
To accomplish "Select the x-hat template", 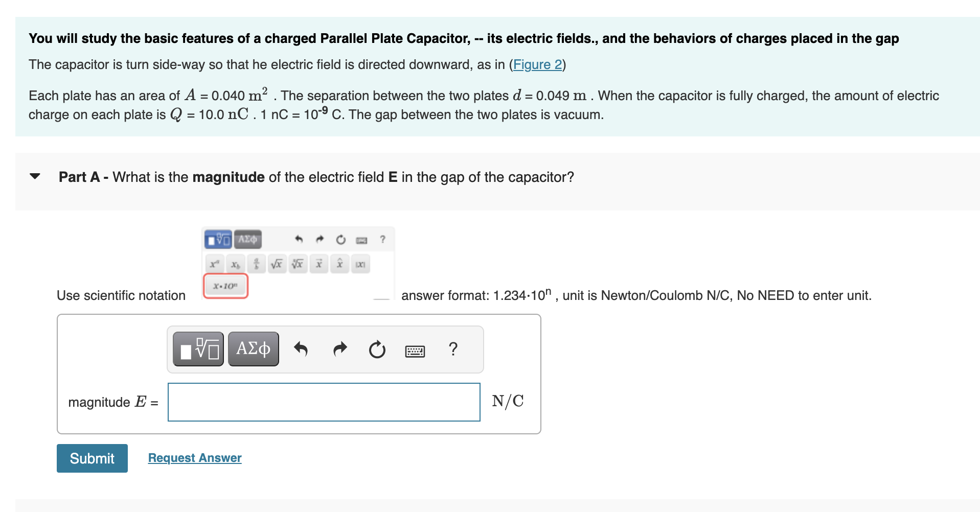I will (x=339, y=264).
